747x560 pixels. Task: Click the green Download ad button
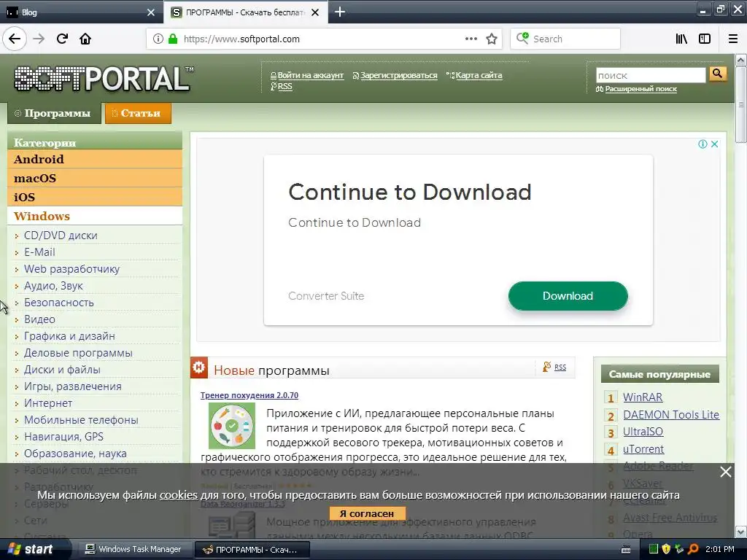[568, 296]
